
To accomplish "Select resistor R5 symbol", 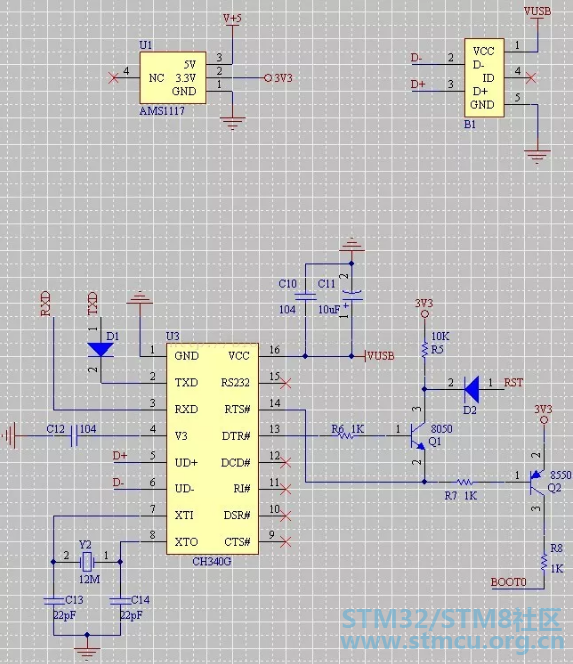I will tap(424, 350).
